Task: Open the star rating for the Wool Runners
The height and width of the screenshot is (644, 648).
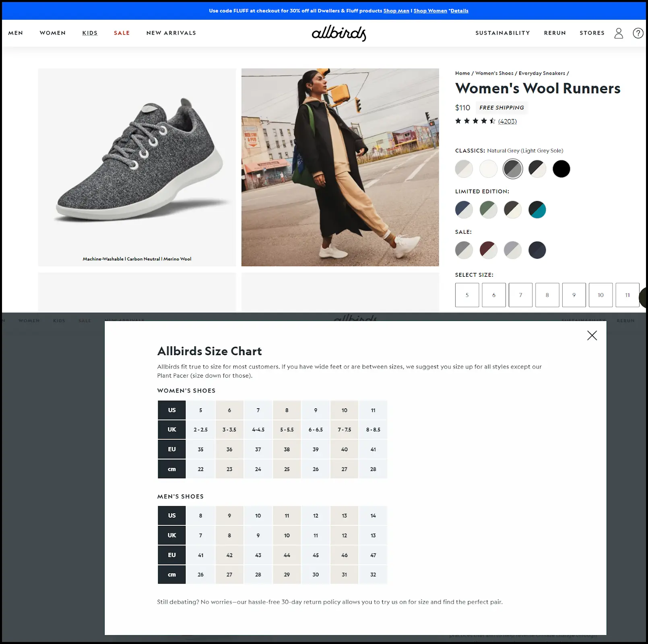Action: pos(475,121)
